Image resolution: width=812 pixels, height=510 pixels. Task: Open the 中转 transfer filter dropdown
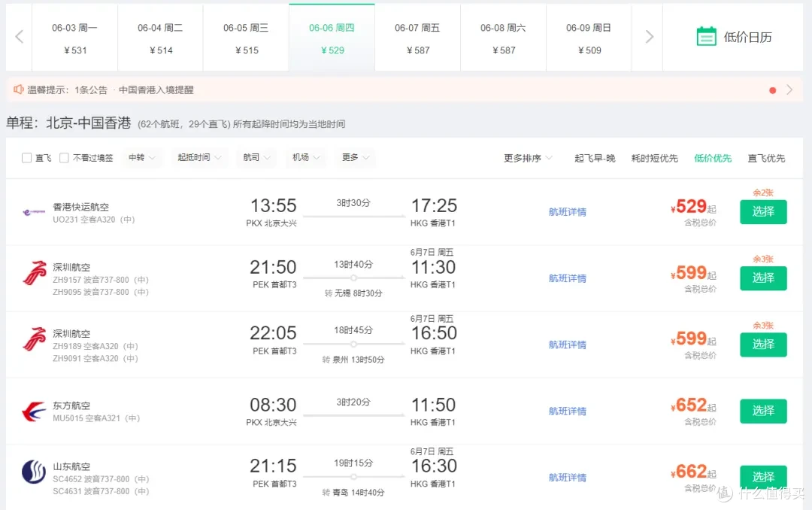tap(142, 157)
